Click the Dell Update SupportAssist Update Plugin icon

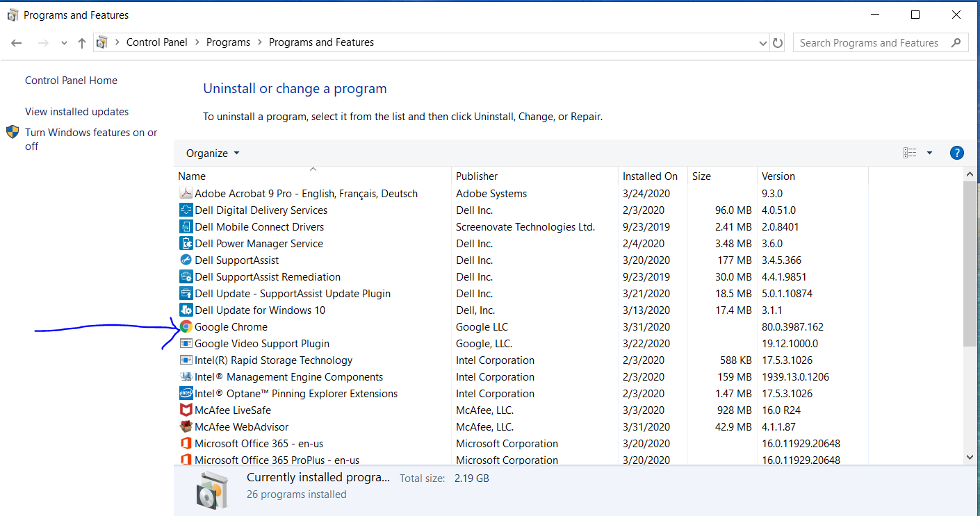click(186, 294)
